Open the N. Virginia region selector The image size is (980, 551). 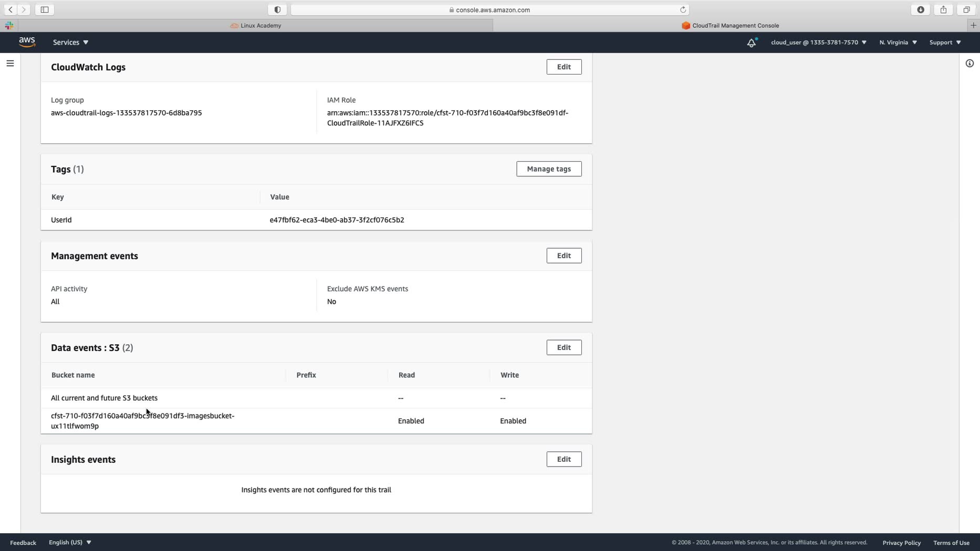coord(898,43)
